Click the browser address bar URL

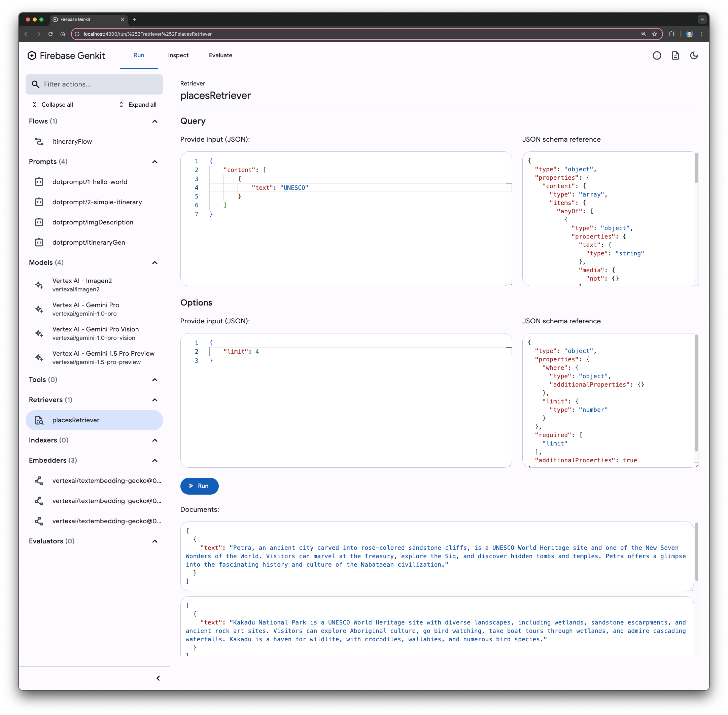click(148, 34)
